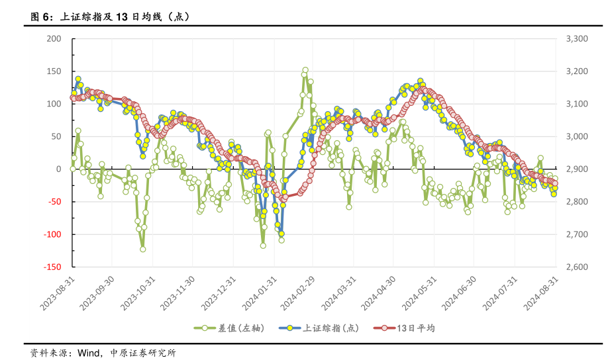
Task: Click the 200 left axis value
Action: pos(53,39)
